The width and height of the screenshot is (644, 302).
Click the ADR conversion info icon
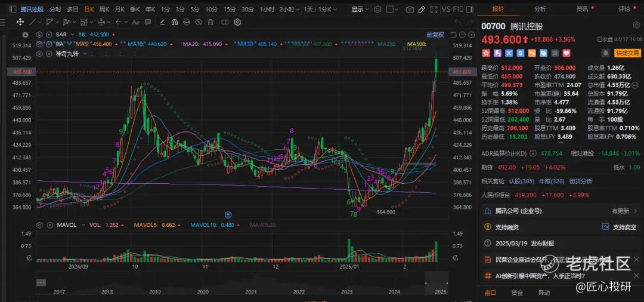[x=532, y=153]
